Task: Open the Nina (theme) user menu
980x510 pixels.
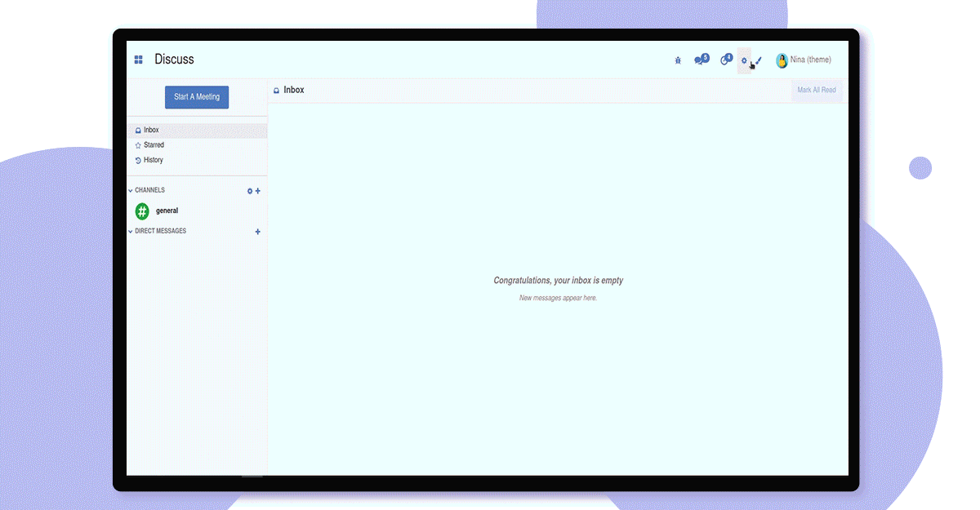Action: click(x=804, y=60)
